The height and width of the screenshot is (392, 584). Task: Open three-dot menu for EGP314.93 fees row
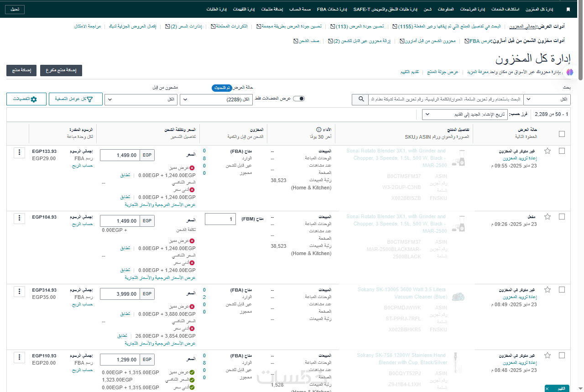(19, 291)
